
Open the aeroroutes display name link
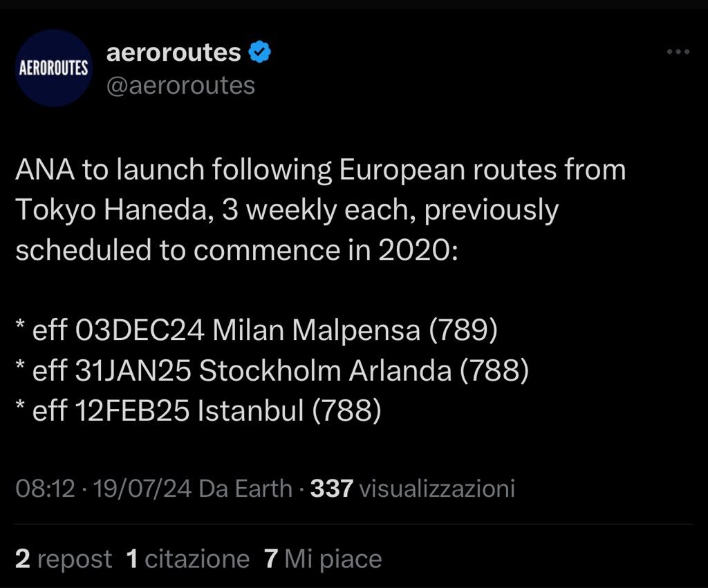[174, 53]
